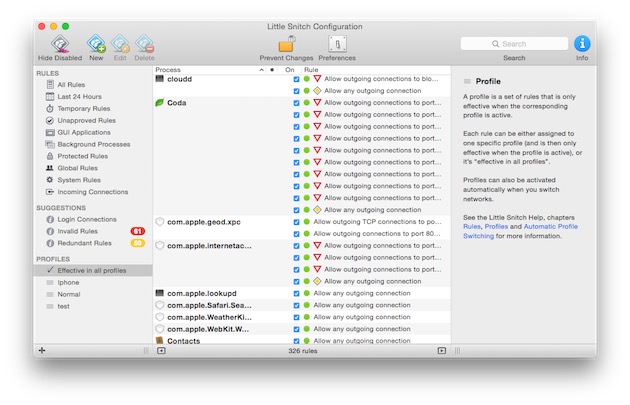Select the com.apple.internetac... process
This screenshot has height=405, width=630.
tap(209, 246)
